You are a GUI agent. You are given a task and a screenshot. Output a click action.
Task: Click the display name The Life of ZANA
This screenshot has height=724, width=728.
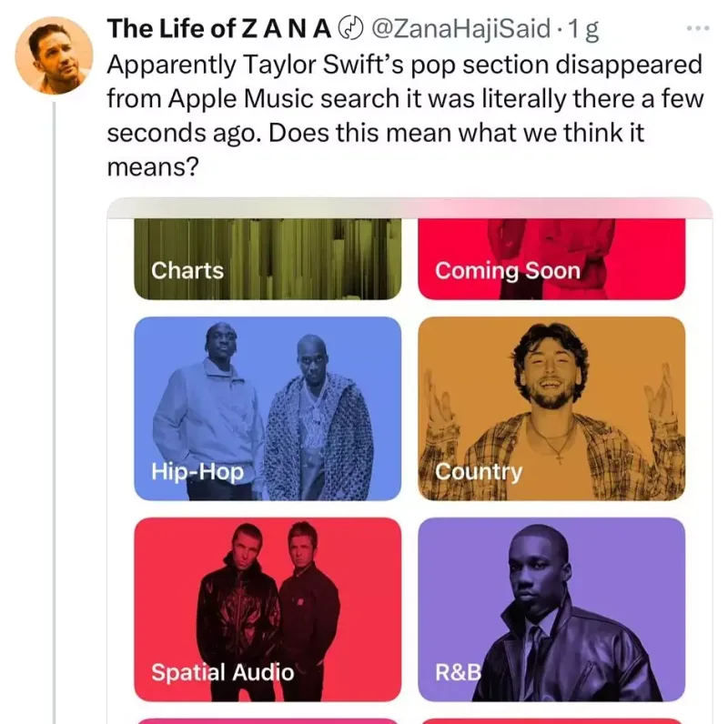[218, 29]
